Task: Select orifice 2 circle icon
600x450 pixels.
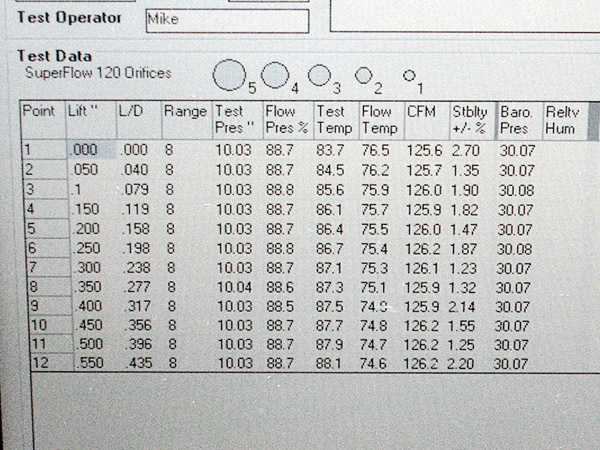Action: (x=363, y=75)
